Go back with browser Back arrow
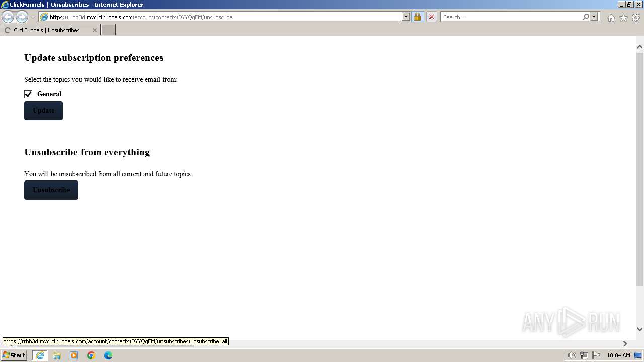 coord(8,17)
